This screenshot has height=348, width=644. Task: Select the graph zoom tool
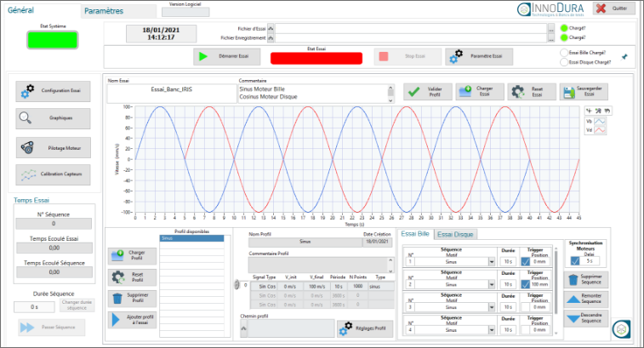point(598,111)
